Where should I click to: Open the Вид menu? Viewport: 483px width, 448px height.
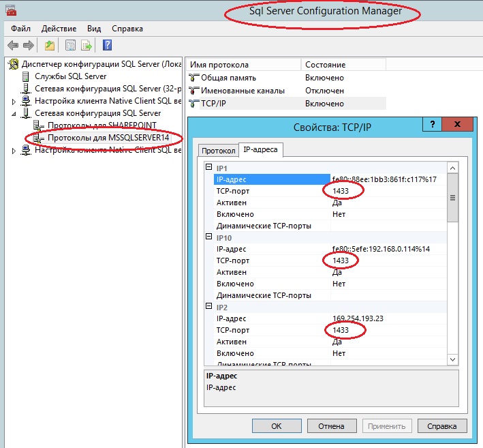click(x=94, y=29)
